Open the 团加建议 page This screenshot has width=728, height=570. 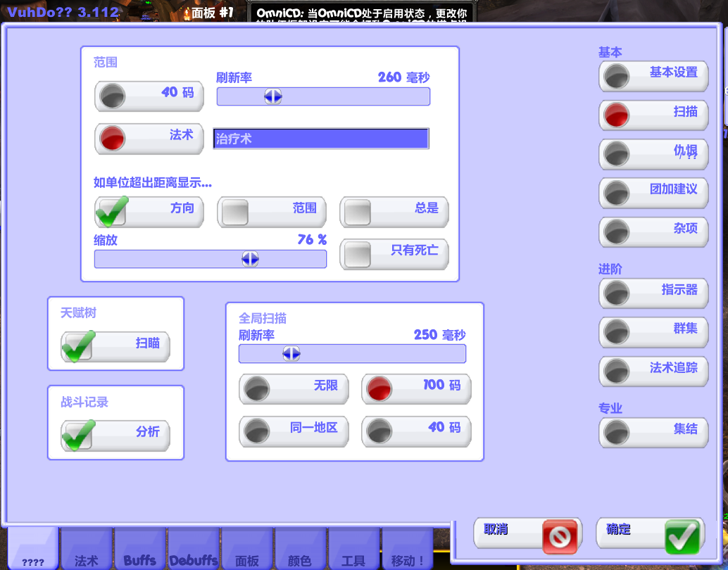point(653,193)
